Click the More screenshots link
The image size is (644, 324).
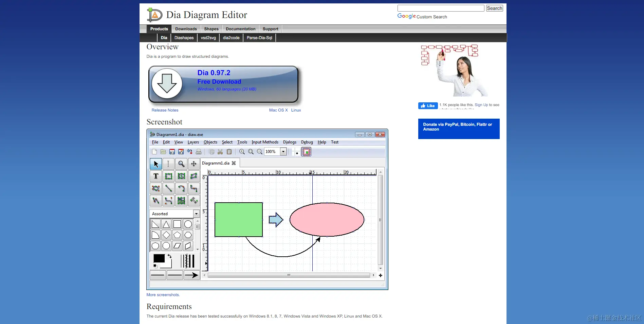(x=163, y=295)
